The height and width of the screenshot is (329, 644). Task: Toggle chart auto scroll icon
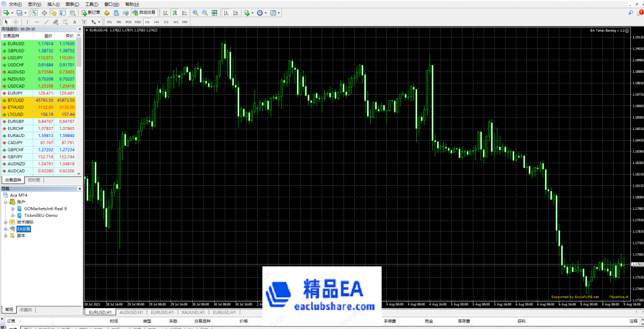pyautogui.click(x=226, y=13)
